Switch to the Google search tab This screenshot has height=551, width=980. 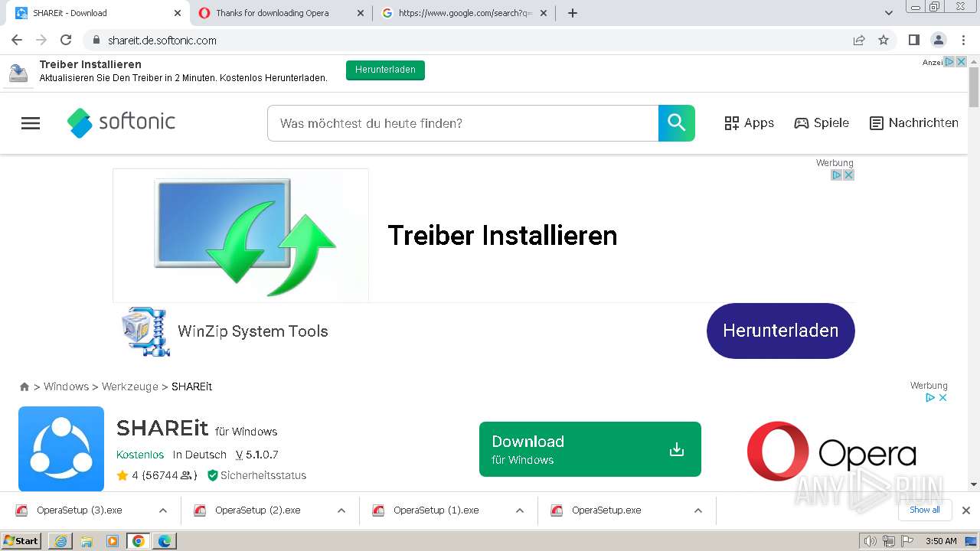click(x=465, y=13)
